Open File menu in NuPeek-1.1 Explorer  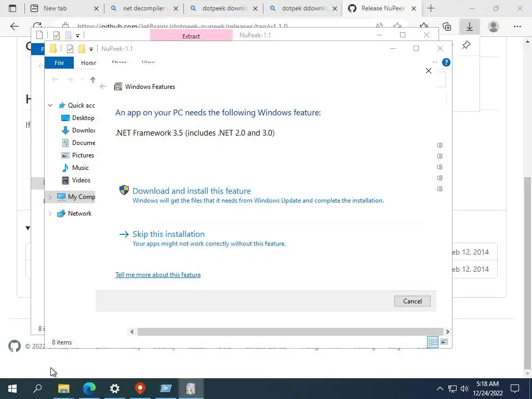59,63
